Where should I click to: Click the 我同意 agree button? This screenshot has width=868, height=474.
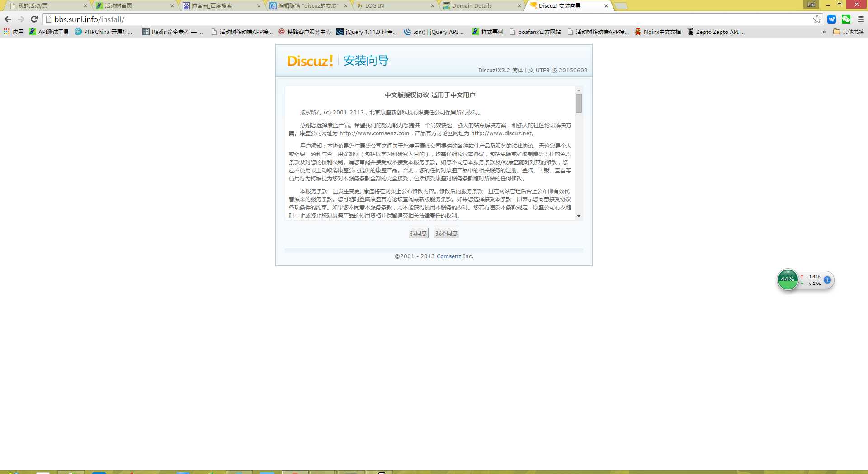point(418,233)
